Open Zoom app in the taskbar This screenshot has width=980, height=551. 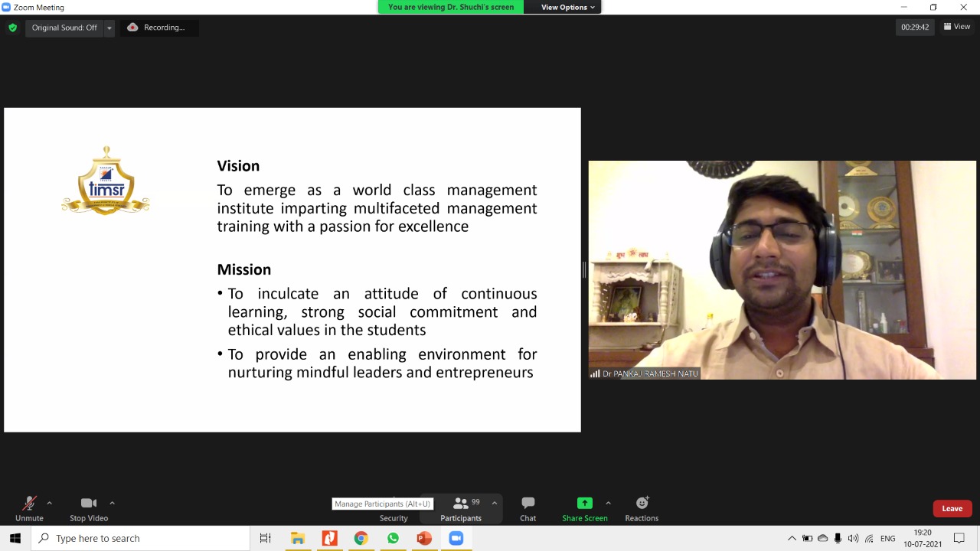tap(456, 538)
